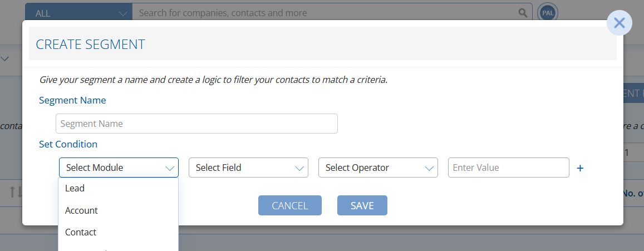644x251 pixels.
Task: Click the sort arrows icon behind the dialog
Action: coord(14,192)
